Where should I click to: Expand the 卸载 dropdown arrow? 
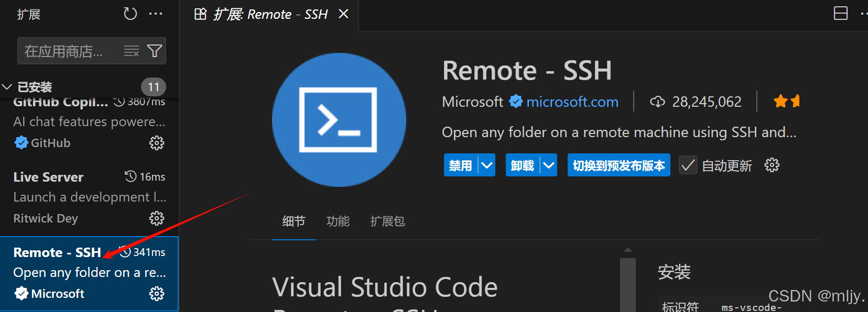point(549,165)
